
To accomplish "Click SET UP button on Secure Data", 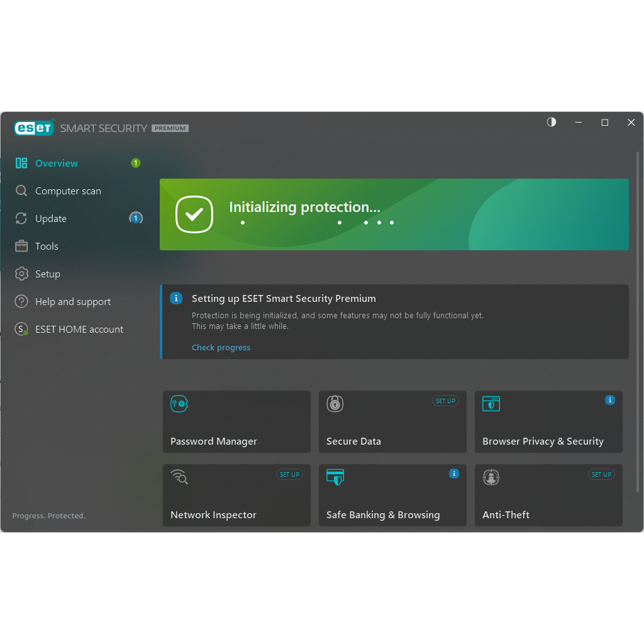I will click(x=446, y=401).
